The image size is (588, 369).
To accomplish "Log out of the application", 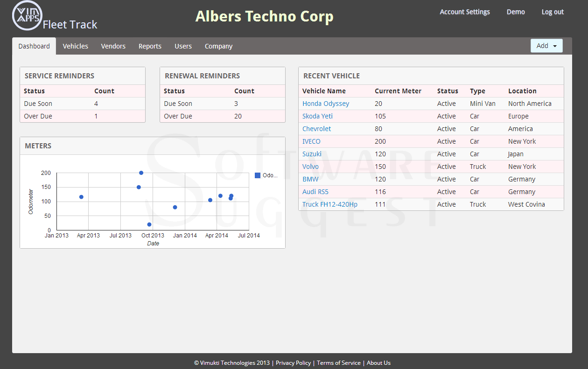I will coord(553,12).
